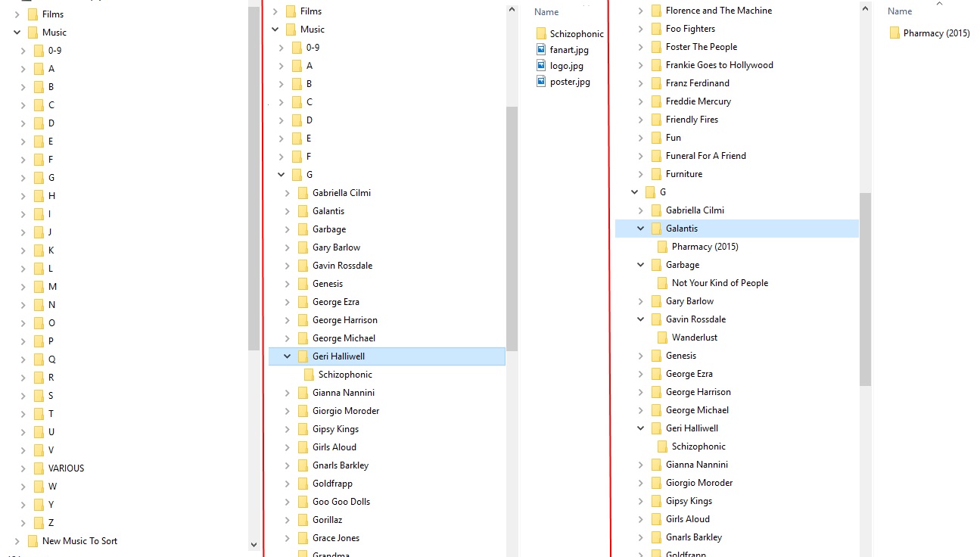
Task: Select the V folder name
Action: (x=51, y=450)
